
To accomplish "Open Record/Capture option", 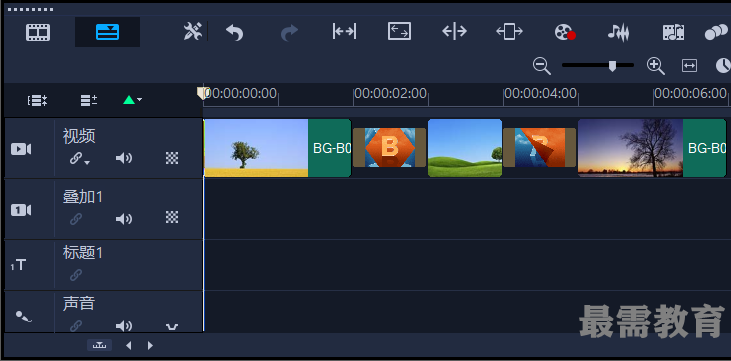I will pos(565,32).
